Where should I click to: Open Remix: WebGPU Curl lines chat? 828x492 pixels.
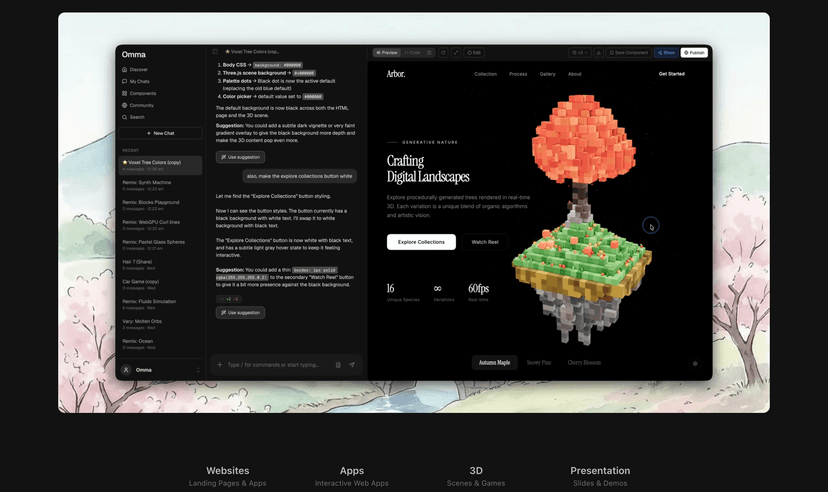pos(160,225)
